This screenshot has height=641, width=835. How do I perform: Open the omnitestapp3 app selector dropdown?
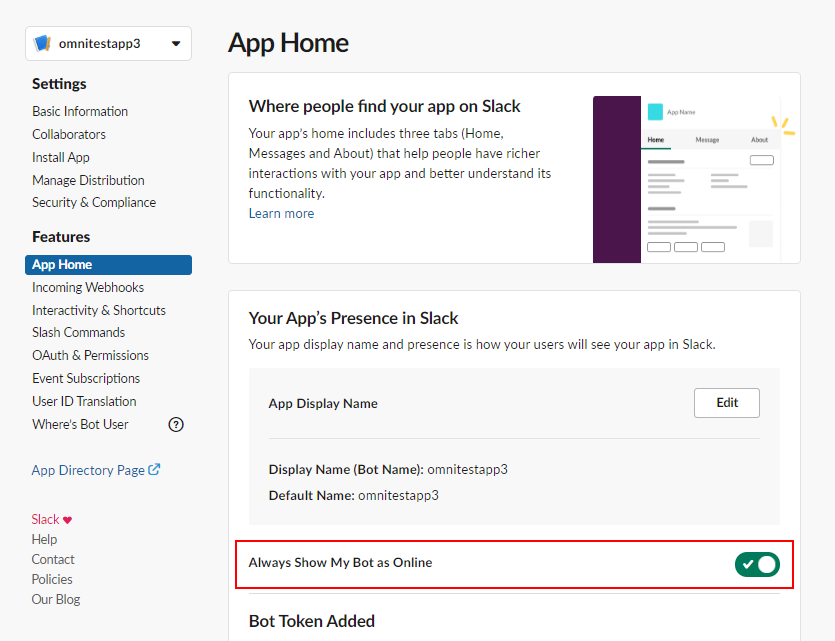coord(108,44)
